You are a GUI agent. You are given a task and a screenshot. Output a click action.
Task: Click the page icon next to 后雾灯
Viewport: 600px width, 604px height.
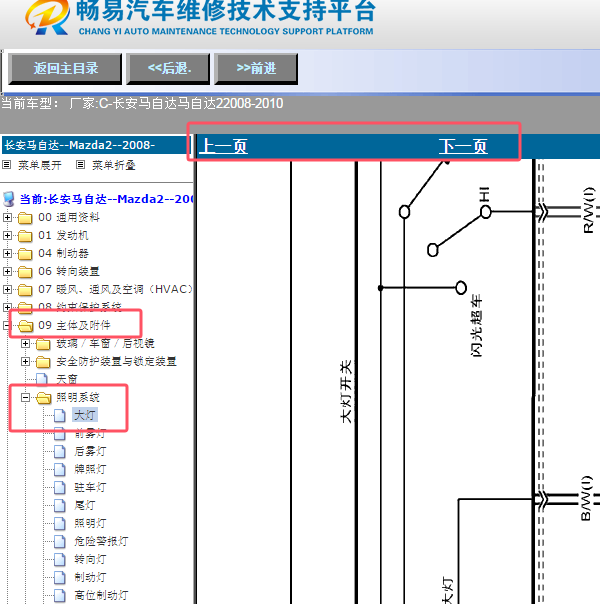(x=60, y=451)
